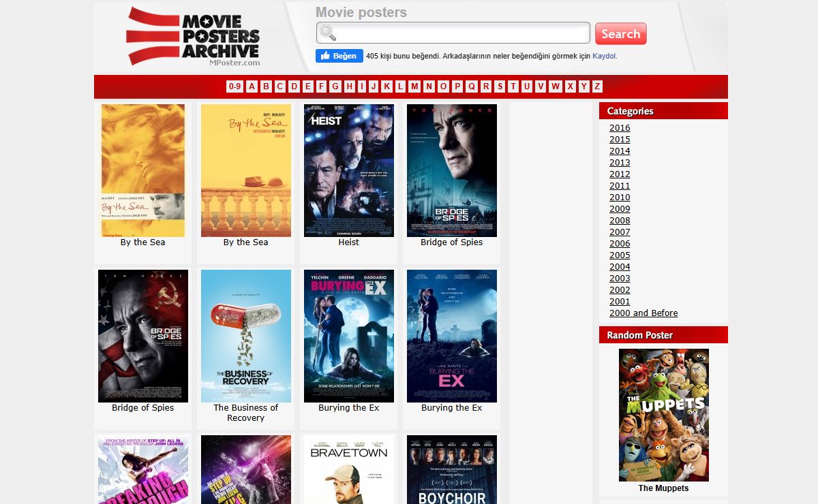
Task: Open the 2008 category
Action: [620, 221]
